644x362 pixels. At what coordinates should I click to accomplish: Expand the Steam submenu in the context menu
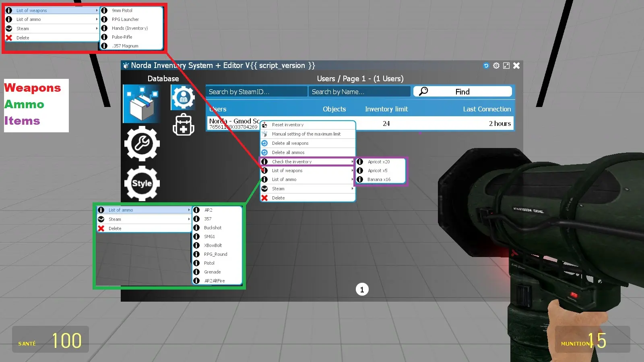coord(278,189)
